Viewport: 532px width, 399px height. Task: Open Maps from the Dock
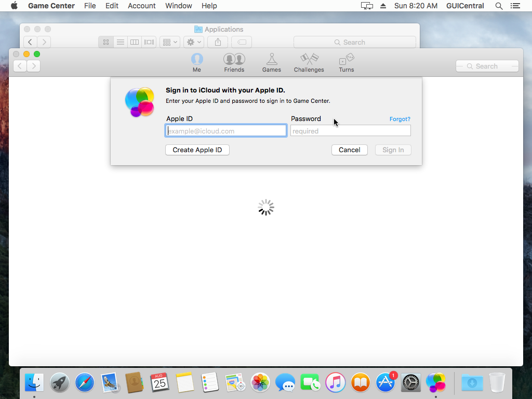[235, 383]
